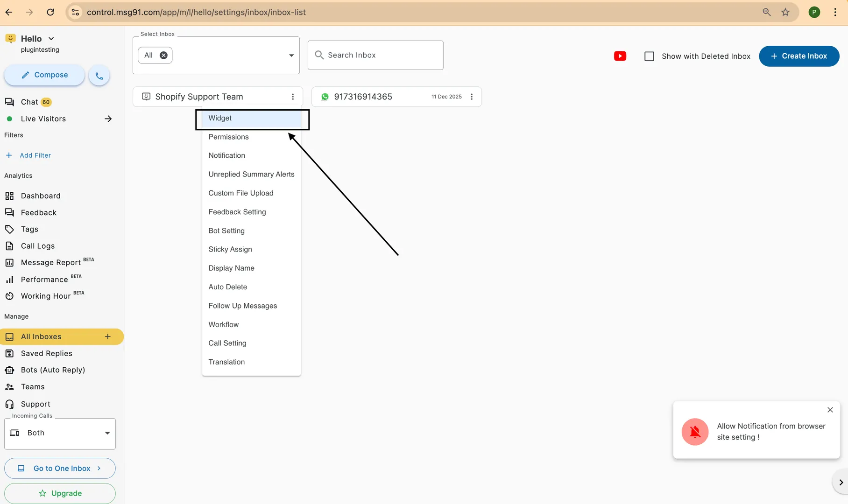Click the WhatsApp icon on inbox 917316914365
Screen dimensions: 848x504
pos(325,97)
